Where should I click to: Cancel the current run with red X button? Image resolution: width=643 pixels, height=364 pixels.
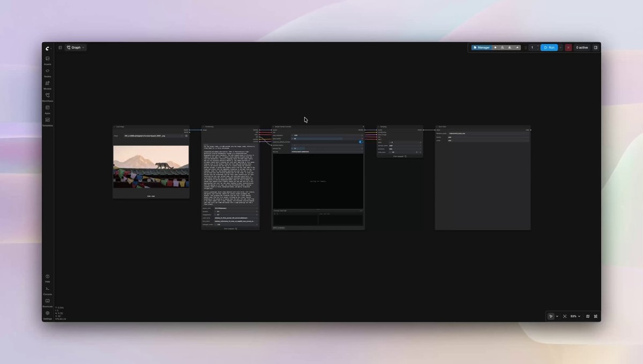click(569, 48)
